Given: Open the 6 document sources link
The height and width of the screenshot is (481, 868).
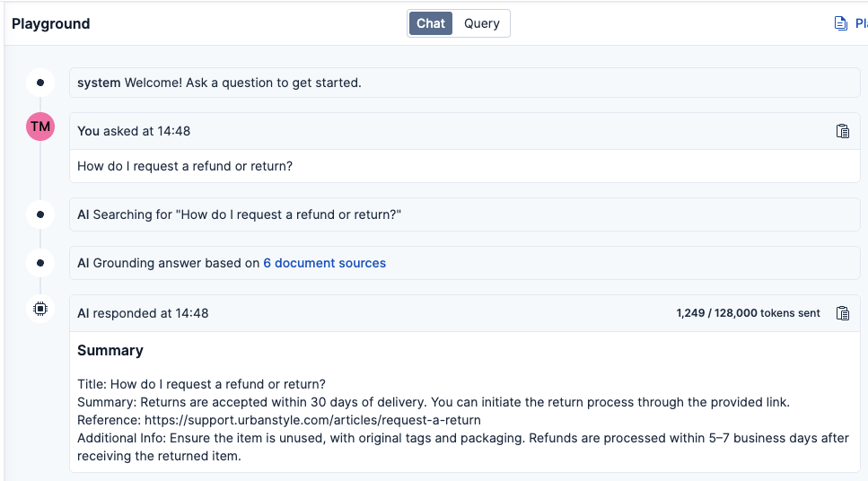Looking at the screenshot, I should (324, 263).
